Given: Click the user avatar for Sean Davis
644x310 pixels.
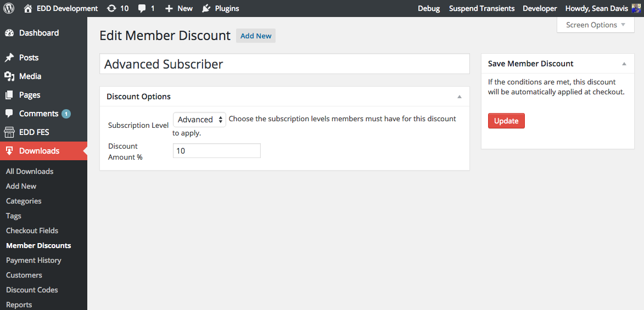Looking at the screenshot, I should pyautogui.click(x=636, y=8).
